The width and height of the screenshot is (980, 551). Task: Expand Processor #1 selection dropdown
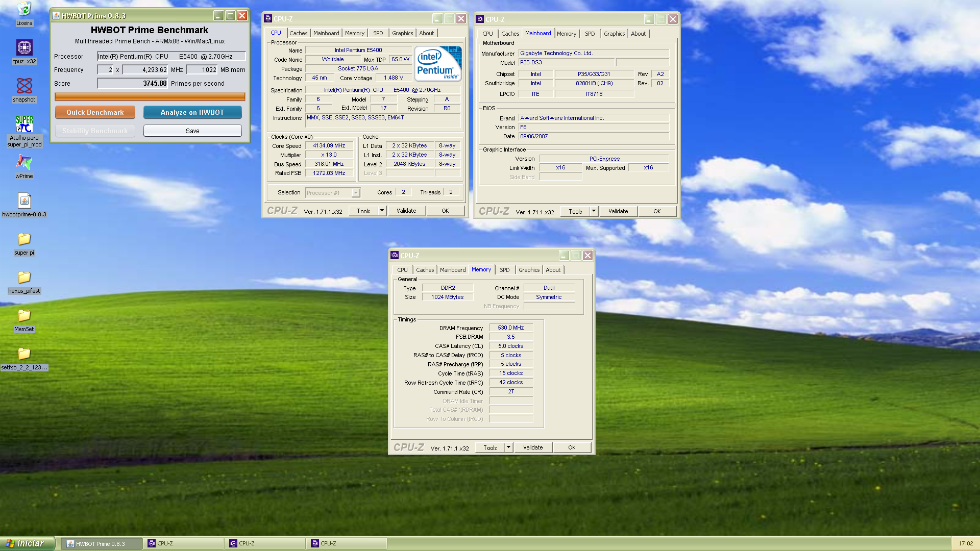click(356, 193)
